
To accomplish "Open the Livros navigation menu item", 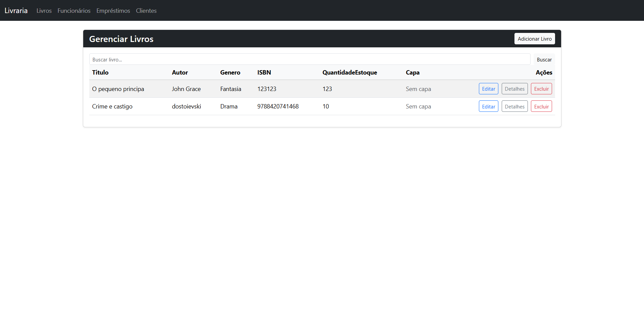I will tap(44, 11).
